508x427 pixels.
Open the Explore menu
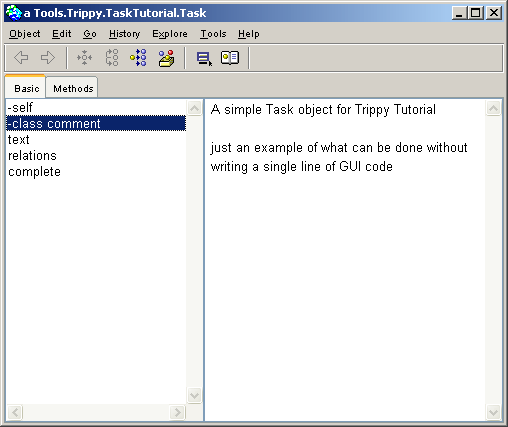click(x=170, y=34)
